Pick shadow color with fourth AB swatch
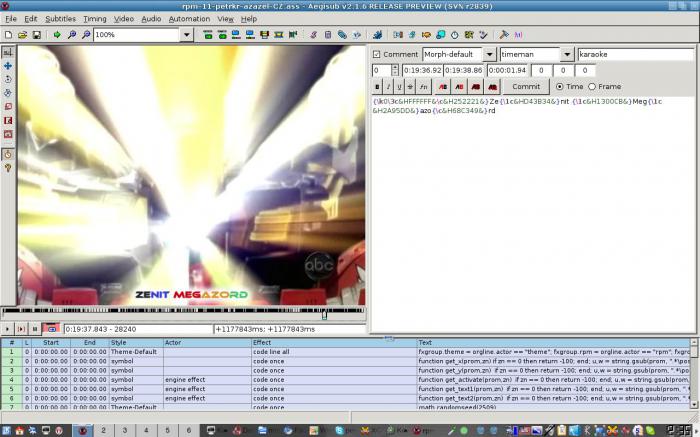The height and width of the screenshot is (437, 700). (492, 87)
